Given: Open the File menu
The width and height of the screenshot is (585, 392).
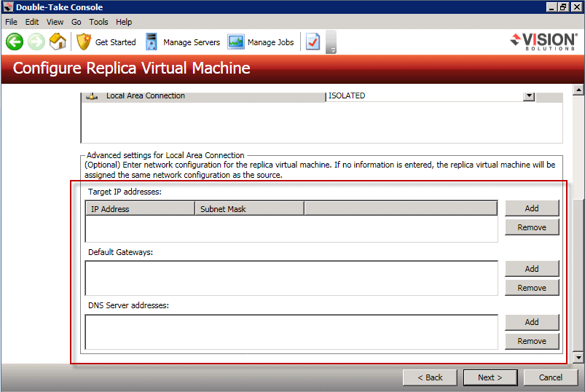Looking at the screenshot, I should [x=11, y=22].
